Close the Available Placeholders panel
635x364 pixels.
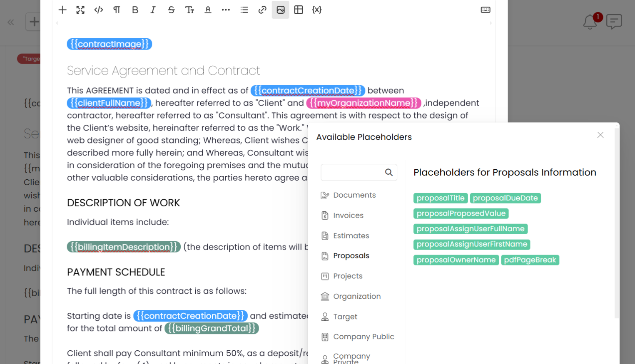tap(600, 135)
